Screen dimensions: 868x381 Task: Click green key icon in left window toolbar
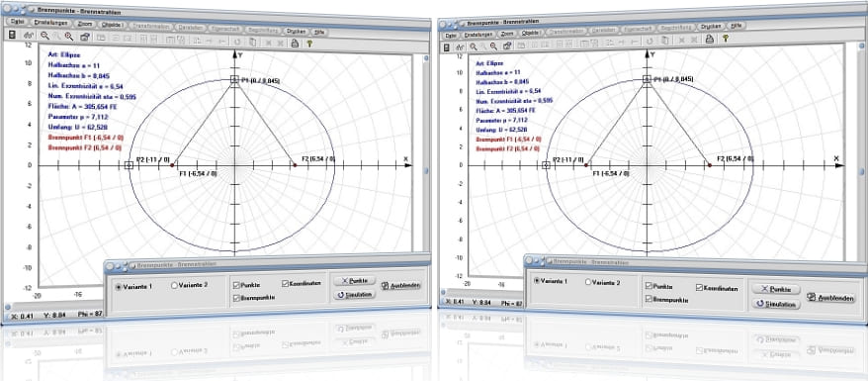point(309,43)
